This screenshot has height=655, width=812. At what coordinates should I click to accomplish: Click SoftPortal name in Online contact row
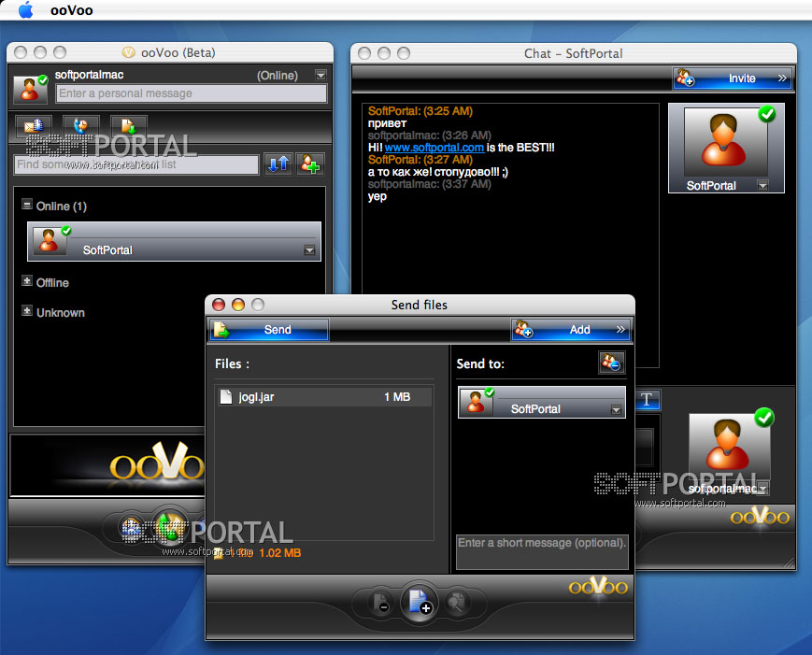tap(107, 250)
